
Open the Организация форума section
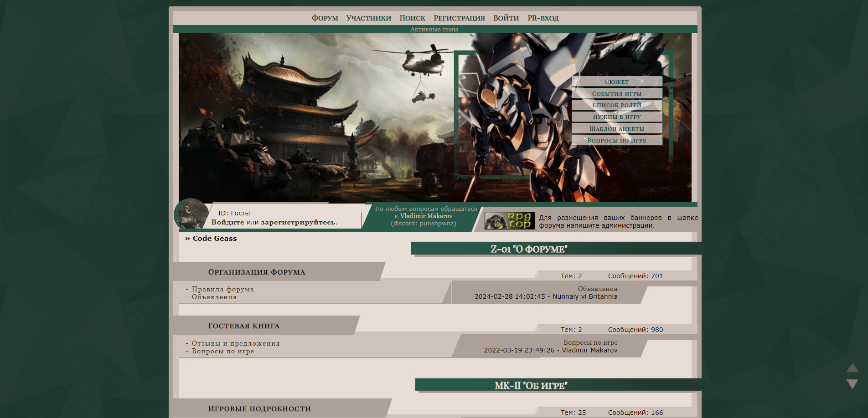(257, 272)
